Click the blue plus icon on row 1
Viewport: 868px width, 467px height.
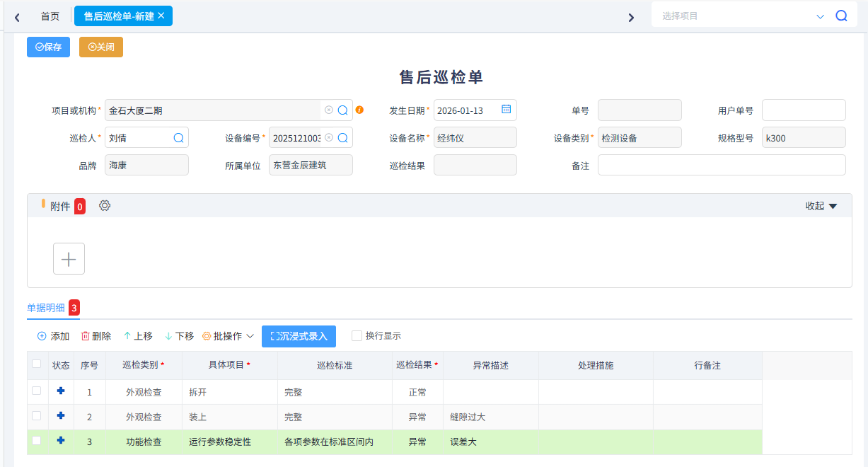(61, 391)
